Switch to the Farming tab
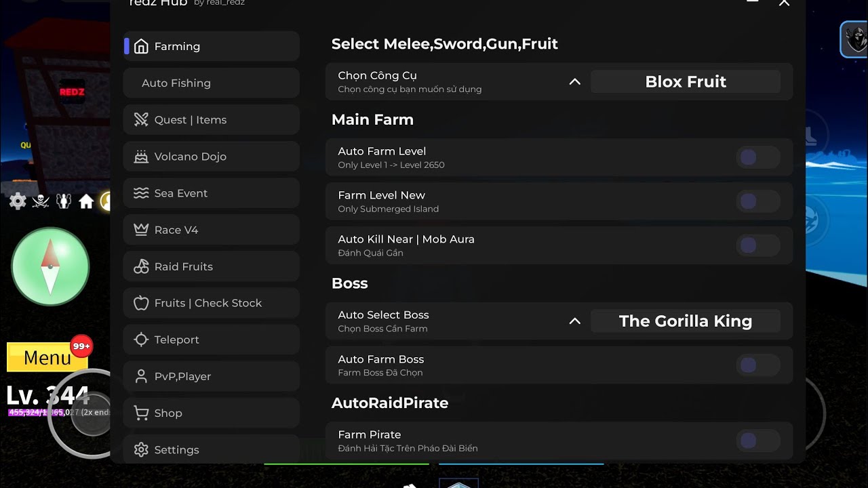The image size is (868, 488). pyautogui.click(x=212, y=46)
